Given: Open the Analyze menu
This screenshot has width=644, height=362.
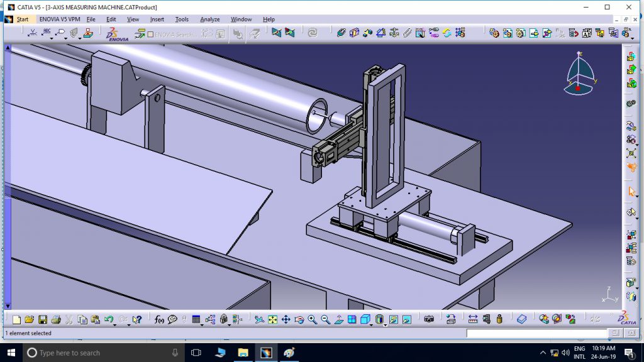Looking at the screenshot, I should pyautogui.click(x=210, y=19).
